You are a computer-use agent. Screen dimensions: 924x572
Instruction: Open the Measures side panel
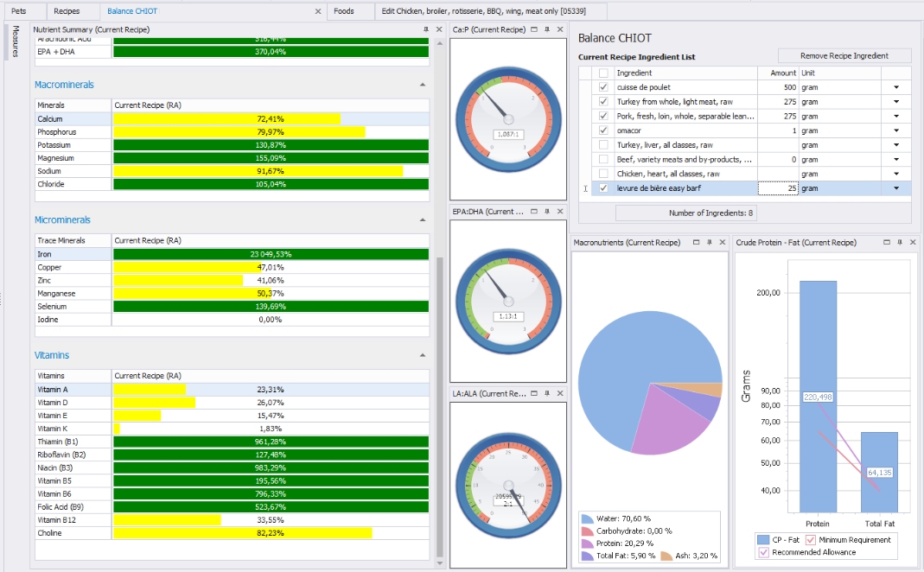point(16,41)
